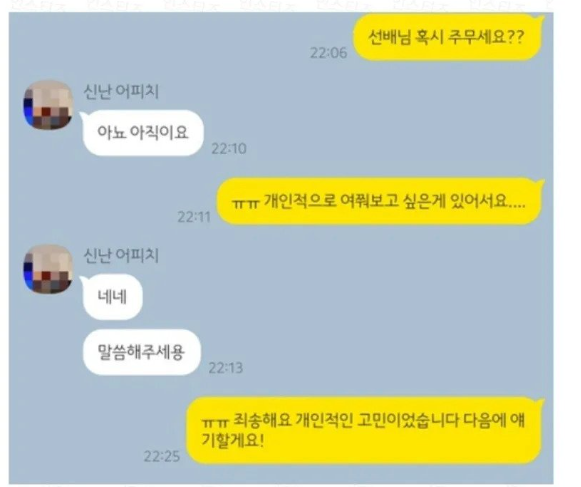The image size is (581, 487).
Task: Select the 말씀해주세용 message bubble
Action: pyautogui.click(x=141, y=352)
